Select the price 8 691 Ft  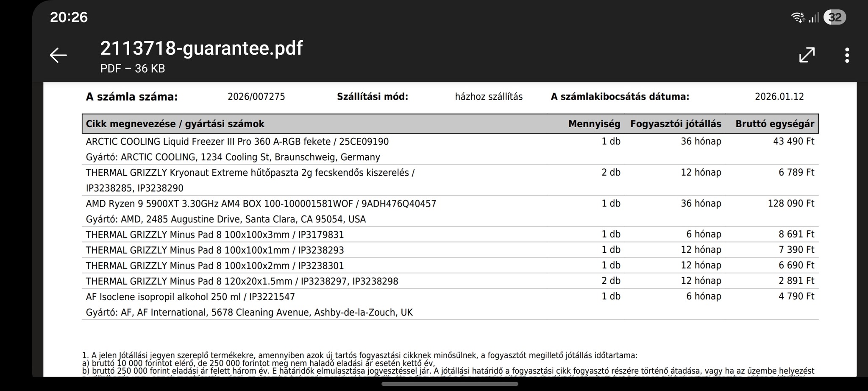point(796,234)
